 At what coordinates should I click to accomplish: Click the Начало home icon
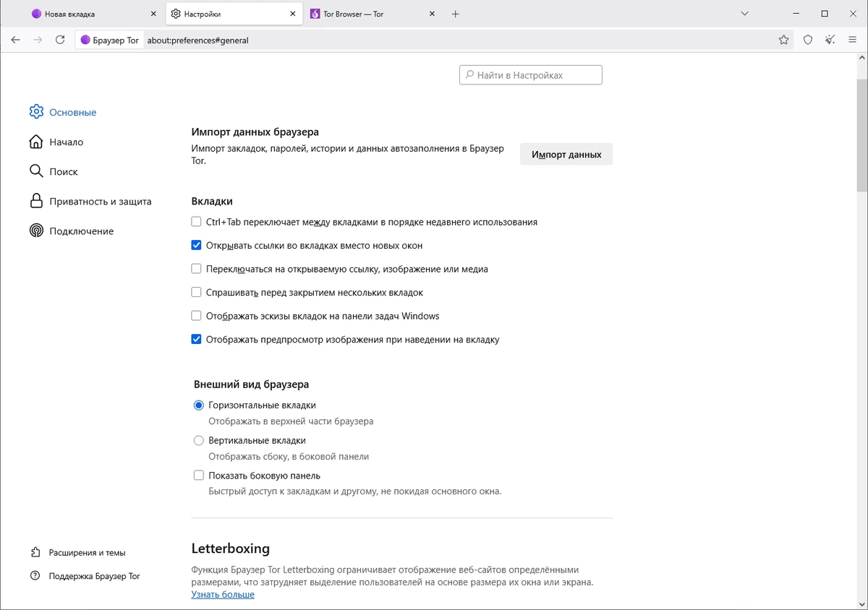36,142
